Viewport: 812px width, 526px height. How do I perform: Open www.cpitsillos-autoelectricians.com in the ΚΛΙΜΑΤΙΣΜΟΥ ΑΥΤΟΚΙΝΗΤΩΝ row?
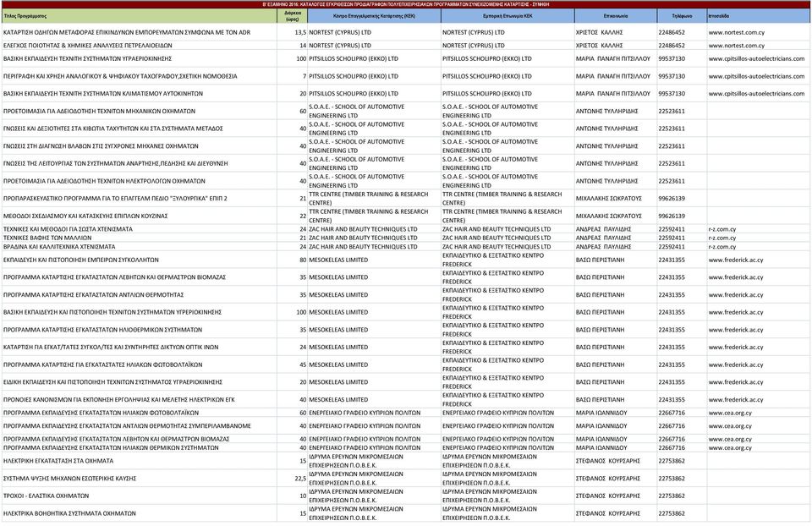click(756, 94)
